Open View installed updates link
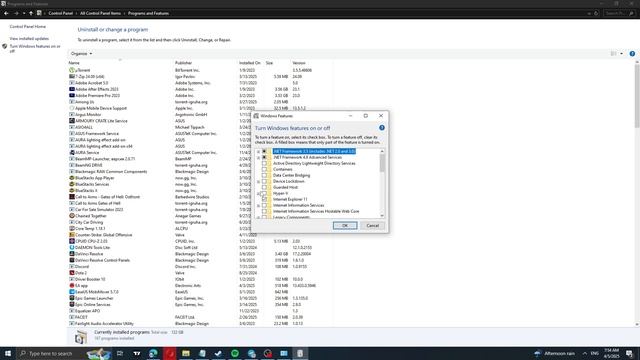Screen dimensions: 640x360 pyautogui.click(x=29, y=38)
